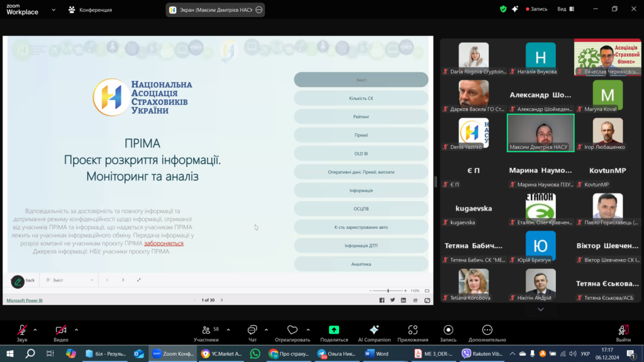
Task: Open the Інформація ДТП section
Action: point(361,246)
